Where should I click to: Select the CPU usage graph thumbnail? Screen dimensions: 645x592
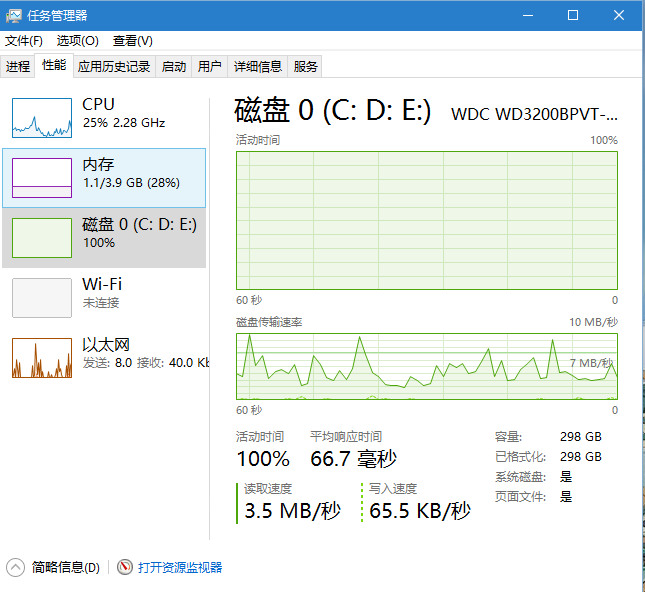pos(42,117)
